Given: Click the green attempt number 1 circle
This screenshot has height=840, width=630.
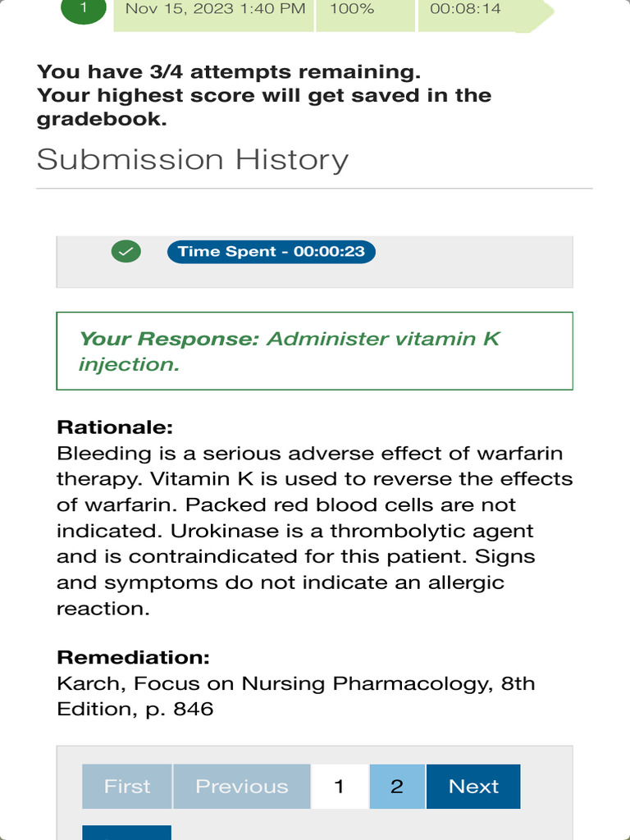Looking at the screenshot, I should click(x=84, y=10).
